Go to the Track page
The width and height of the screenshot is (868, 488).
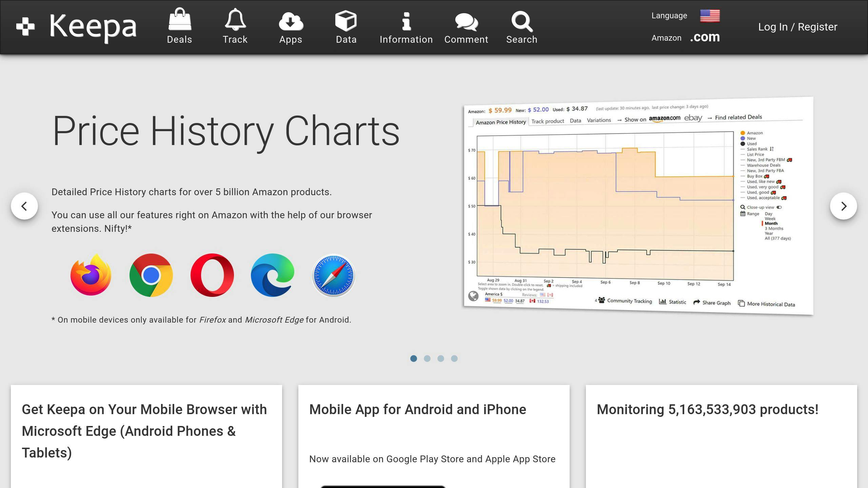235,26
